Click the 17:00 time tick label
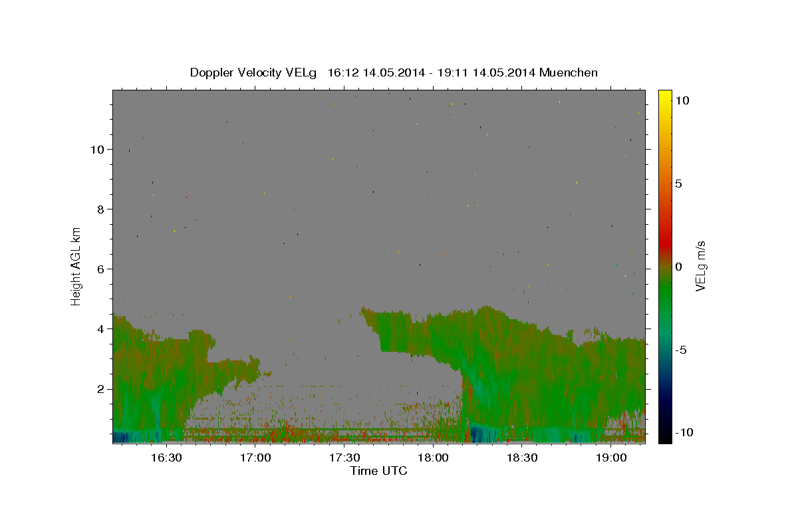 pos(255,458)
